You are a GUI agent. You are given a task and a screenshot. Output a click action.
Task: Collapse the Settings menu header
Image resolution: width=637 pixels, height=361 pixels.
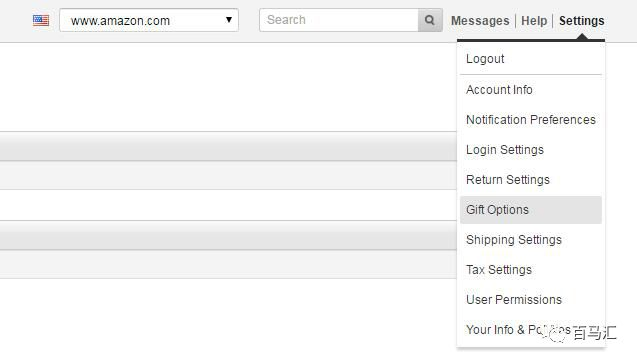pyautogui.click(x=581, y=21)
